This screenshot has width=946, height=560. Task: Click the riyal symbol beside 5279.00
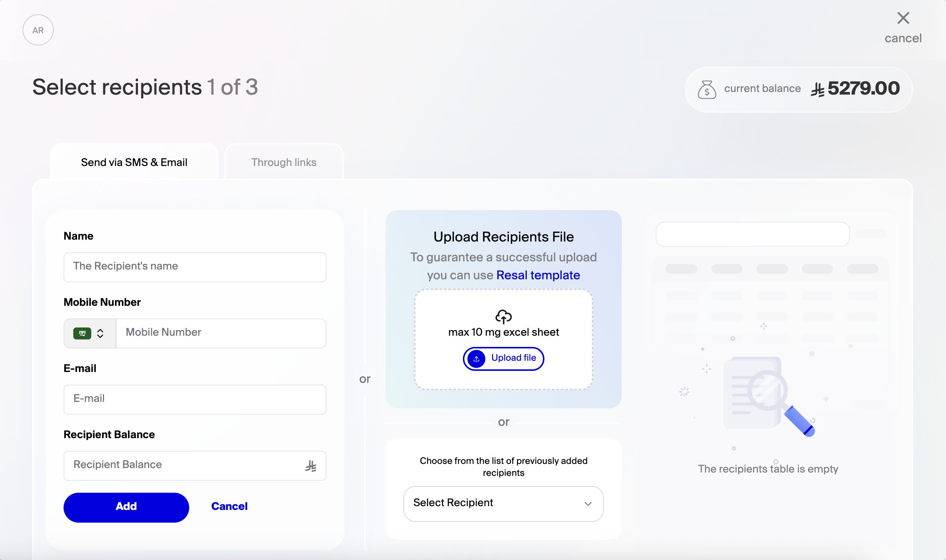coord(817,90)
